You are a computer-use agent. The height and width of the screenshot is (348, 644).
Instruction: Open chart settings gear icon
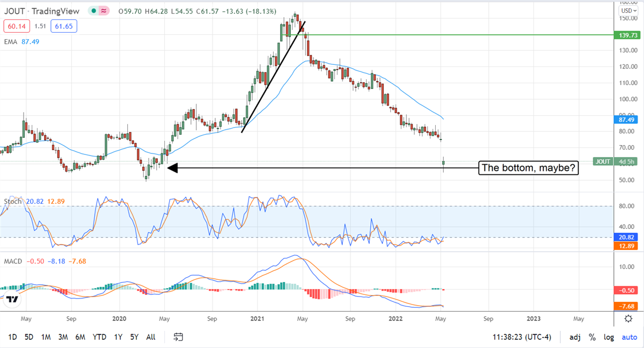[628, 319]
